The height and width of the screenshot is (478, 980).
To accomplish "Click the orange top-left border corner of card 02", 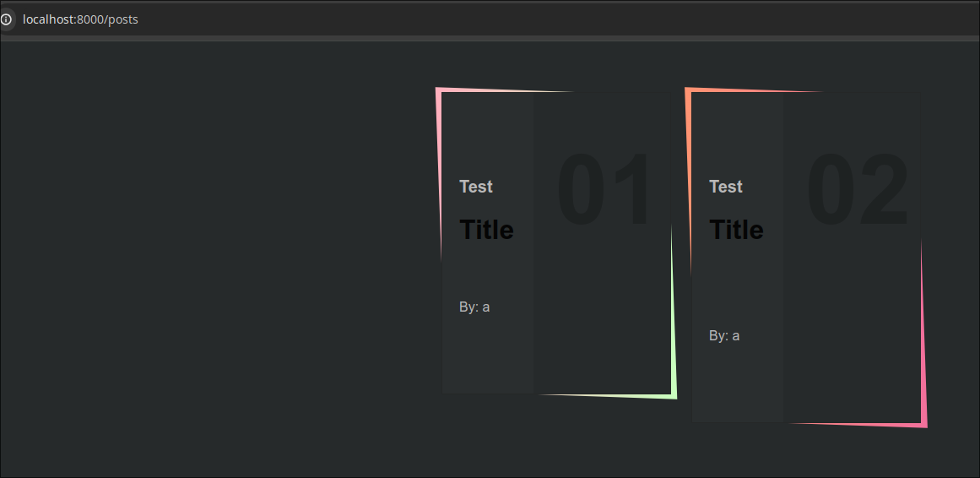I will 688,90.
